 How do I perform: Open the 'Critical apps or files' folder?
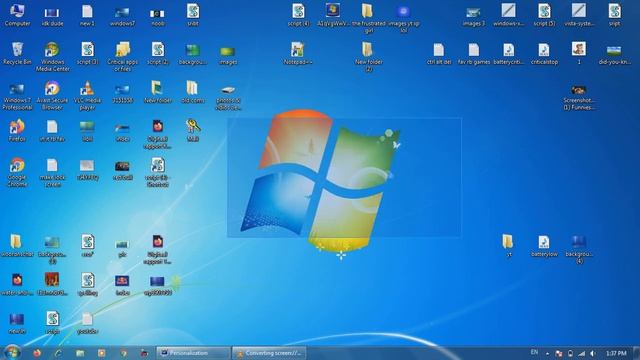coord(122,57)
